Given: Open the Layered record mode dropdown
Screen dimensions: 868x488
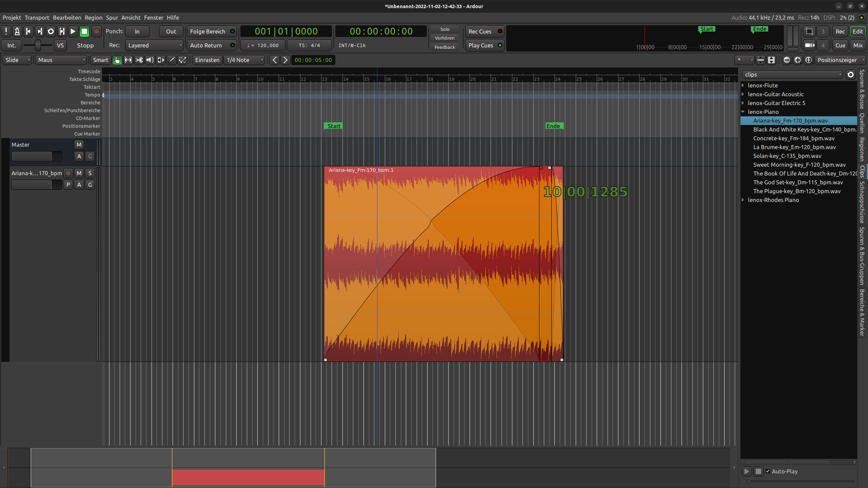Looking at the screenshot, I should [x=155, y=45].
